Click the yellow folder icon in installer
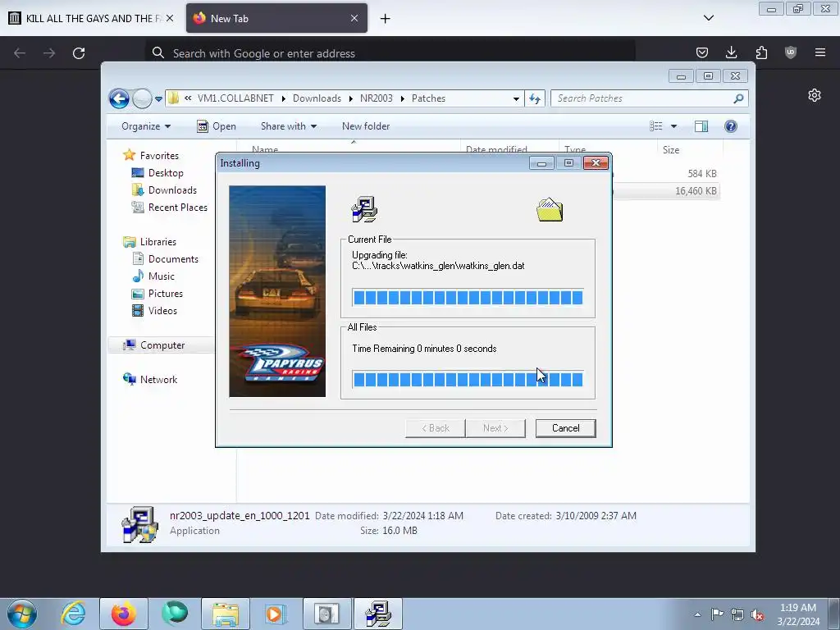 [550, 209]
